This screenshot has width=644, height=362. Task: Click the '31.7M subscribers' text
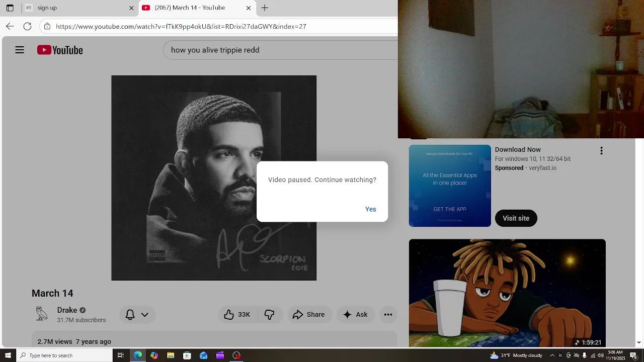(x=82, y=320)
